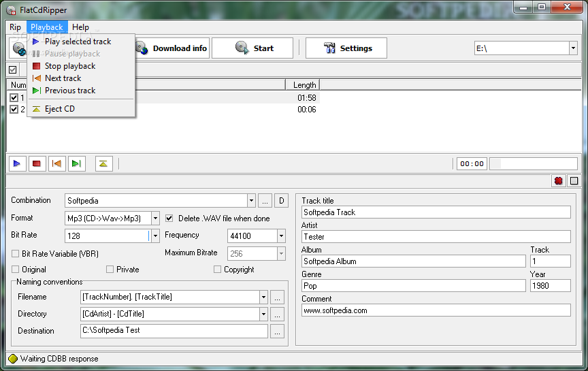Uncheck track 1 checkbox
Viewport: 588px width, 371px height.
(14, 98)
